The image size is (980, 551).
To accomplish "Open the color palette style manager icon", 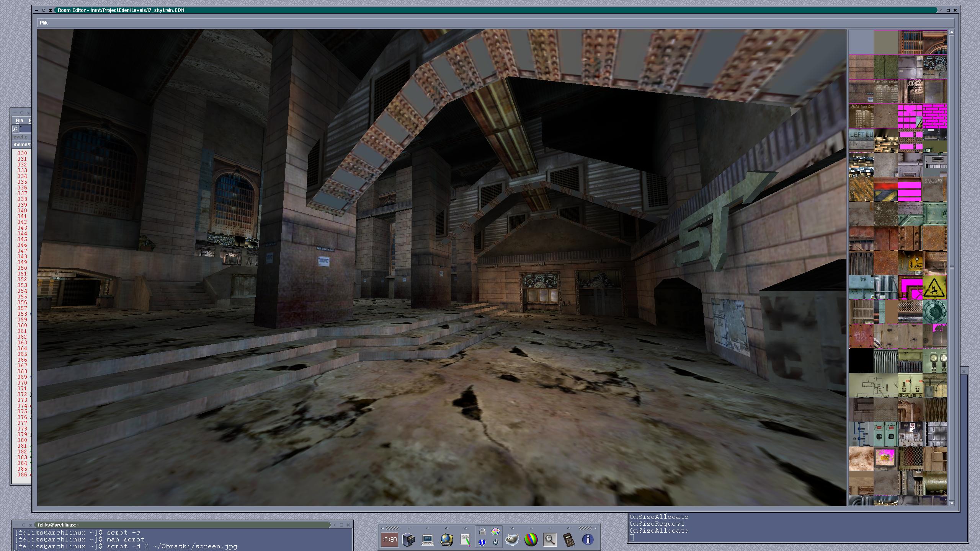I will pos(496,532).
